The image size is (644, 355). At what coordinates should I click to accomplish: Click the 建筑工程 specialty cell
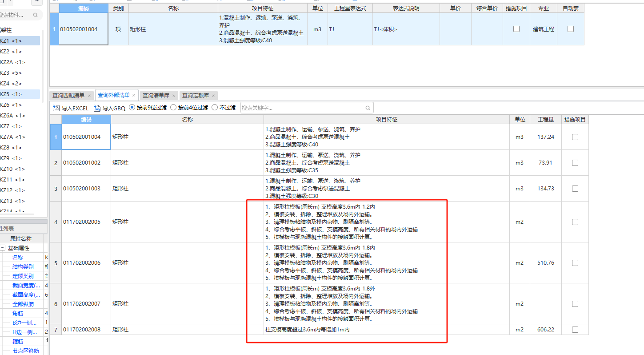[544, 29]
